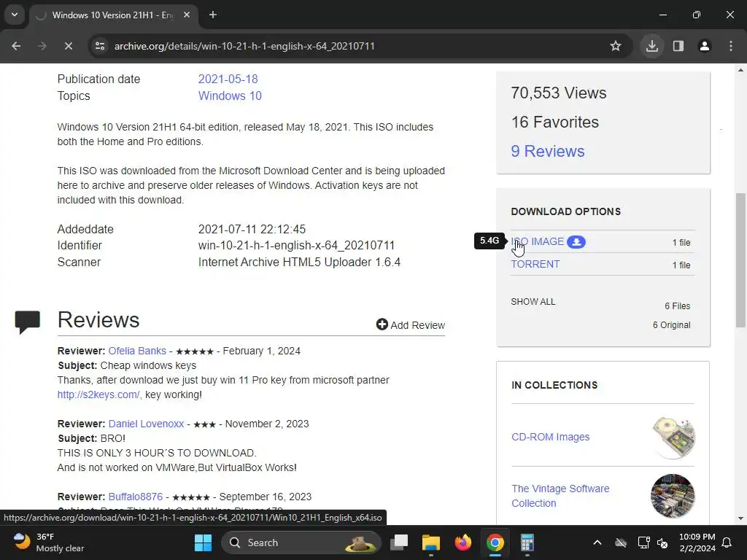This screenshot has width=747, height=560.
Task: Open The Vintage Software Collection link
Action: pos(560,496)
